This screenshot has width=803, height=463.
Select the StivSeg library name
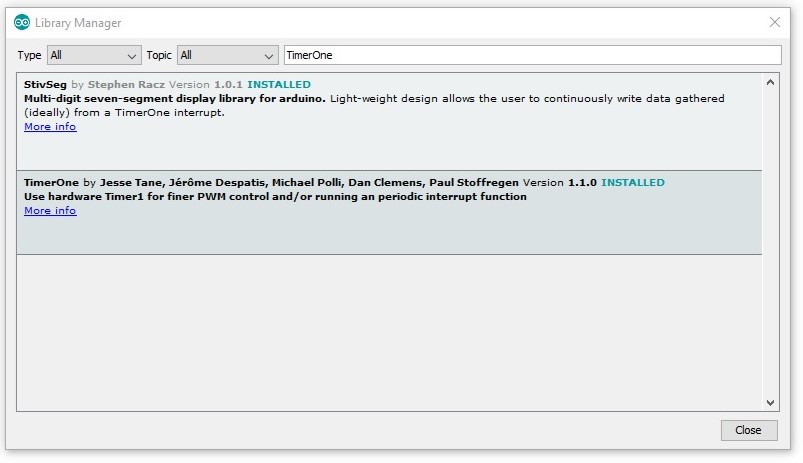45,85
